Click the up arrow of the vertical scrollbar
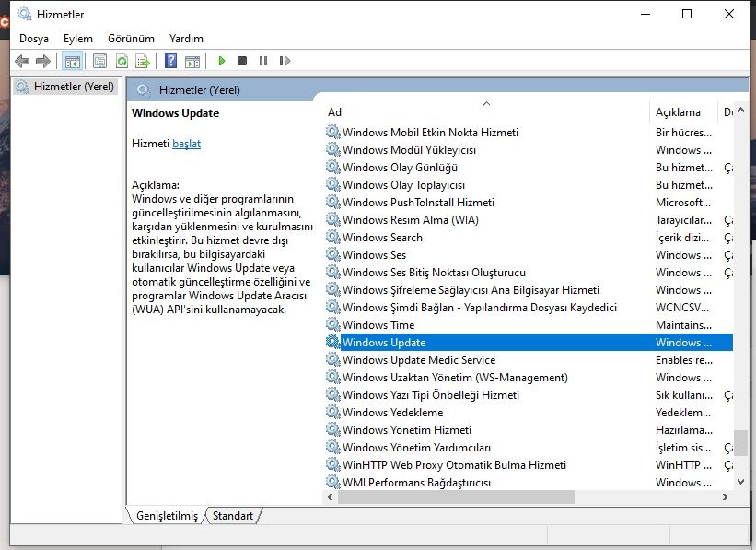 [x=741, y=111]
